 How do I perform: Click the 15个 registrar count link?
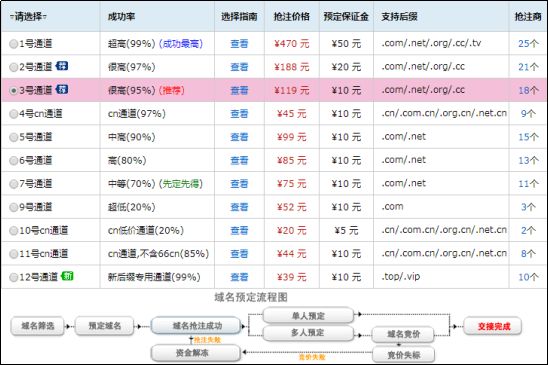tap(528, 137)
